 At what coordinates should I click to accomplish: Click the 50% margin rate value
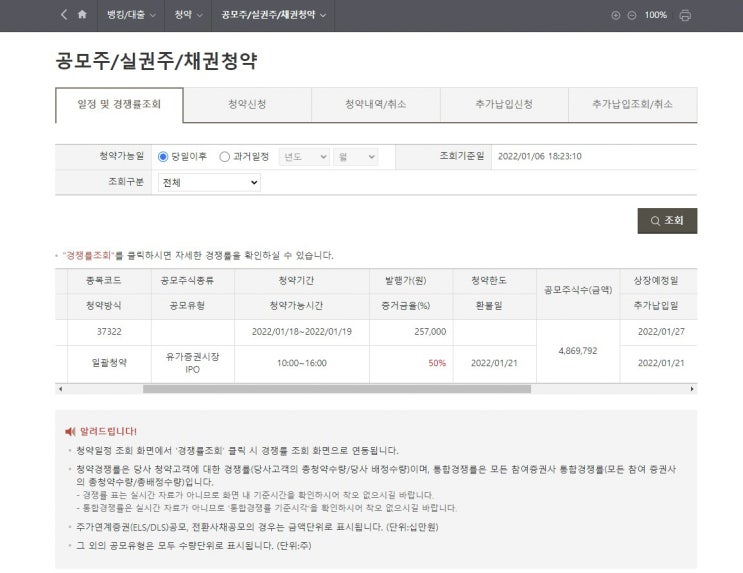point(437,363)
